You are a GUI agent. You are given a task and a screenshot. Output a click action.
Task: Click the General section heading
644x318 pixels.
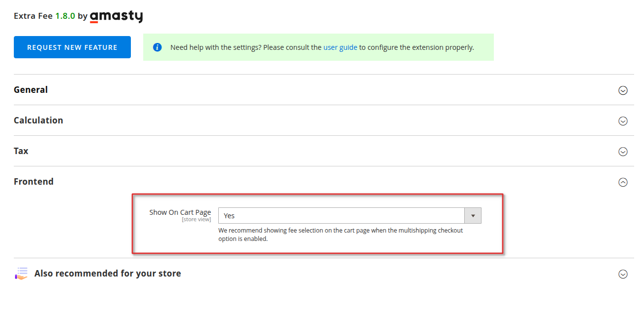[31, 90]
